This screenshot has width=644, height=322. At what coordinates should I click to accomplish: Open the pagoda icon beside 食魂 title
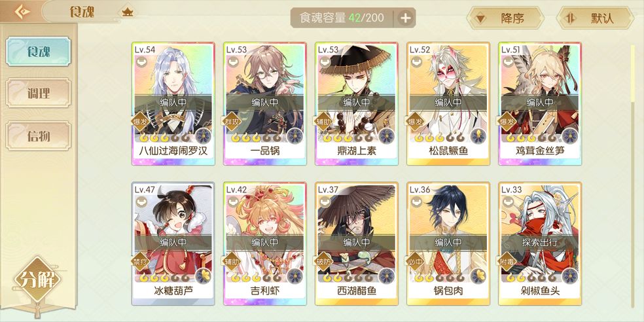pos(128,12)
